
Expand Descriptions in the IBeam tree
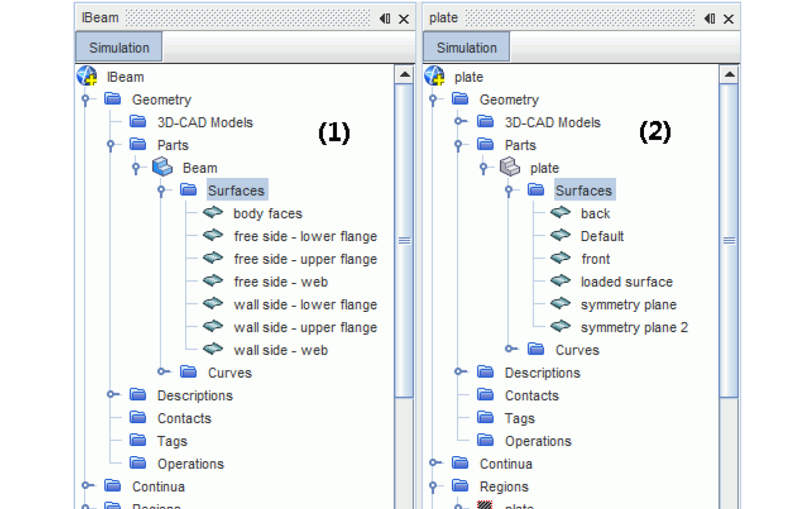[x=111, y=394]
